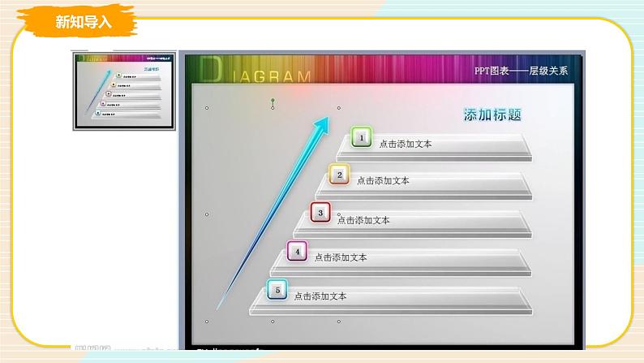This screenshot has width=644, height=363.
Task: Click the 新知导入 orange label
Action: tap(84, 21)
